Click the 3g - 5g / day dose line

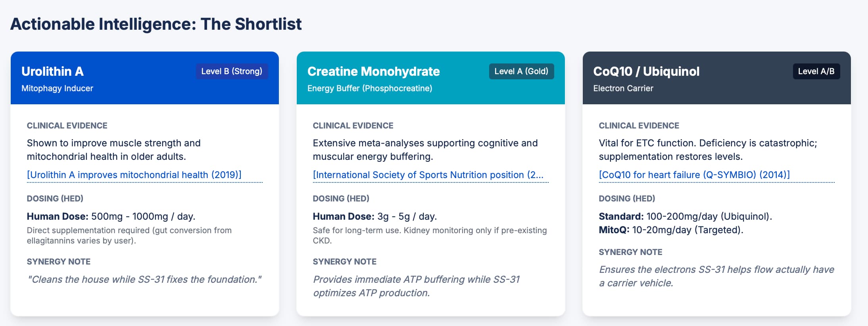[374, 217]
